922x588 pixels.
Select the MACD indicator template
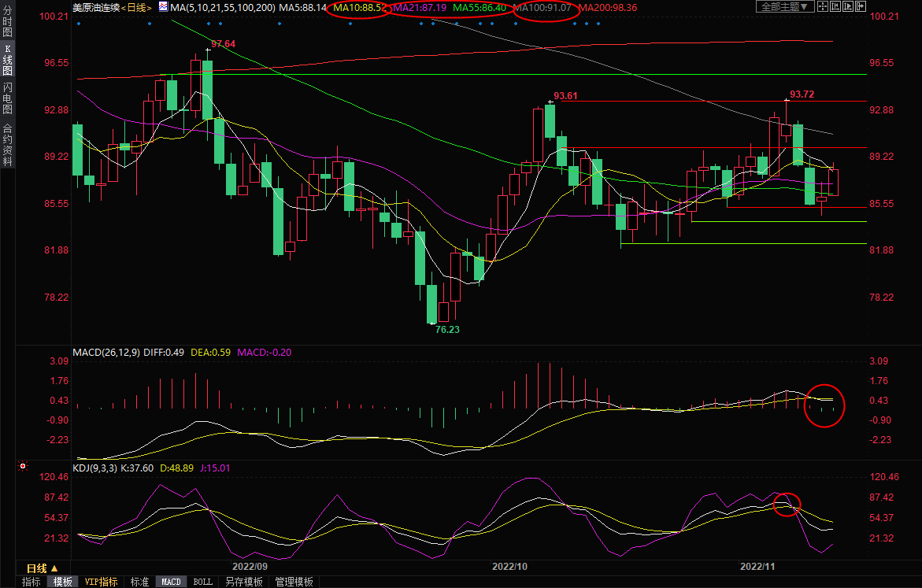[171, 582]
